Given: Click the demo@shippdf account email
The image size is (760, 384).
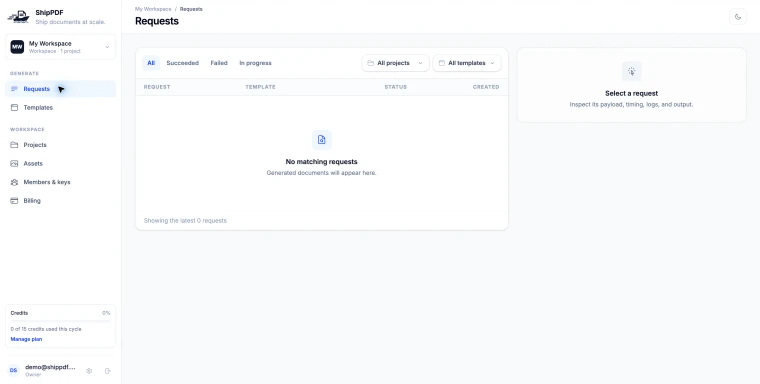Looking at the screenshot, I should 50,368.
